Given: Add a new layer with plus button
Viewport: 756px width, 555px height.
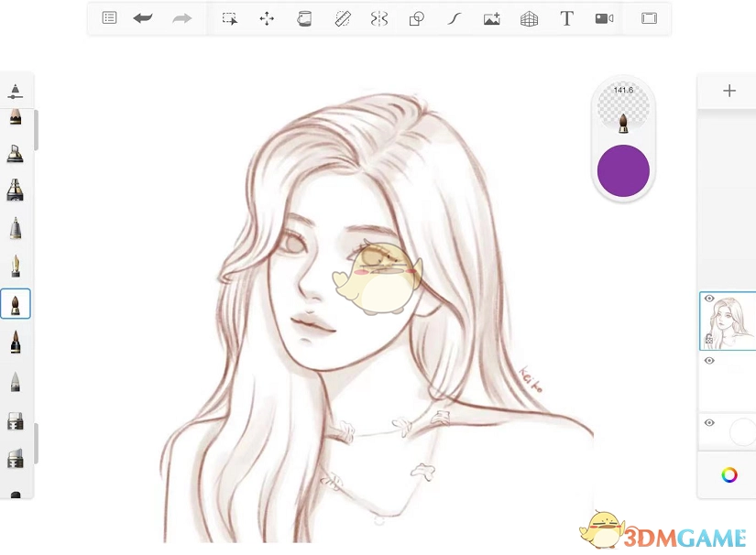Looking at the screenshot, I should [x=729, y=91].
